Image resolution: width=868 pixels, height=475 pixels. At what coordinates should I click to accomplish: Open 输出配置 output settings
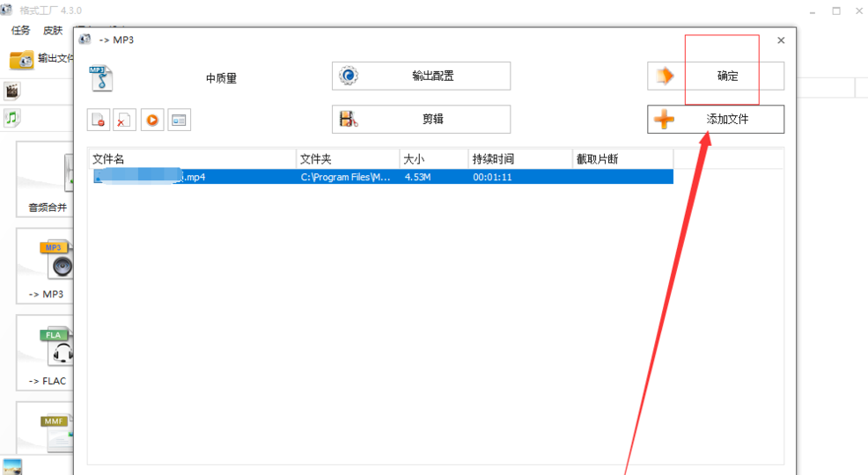(x=422, y=76)
